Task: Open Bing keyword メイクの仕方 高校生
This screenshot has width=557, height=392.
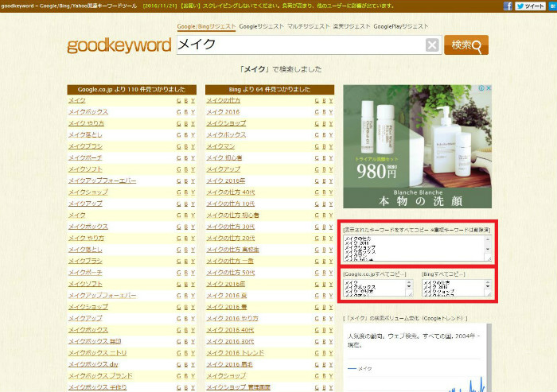Action: pos(232,250)
